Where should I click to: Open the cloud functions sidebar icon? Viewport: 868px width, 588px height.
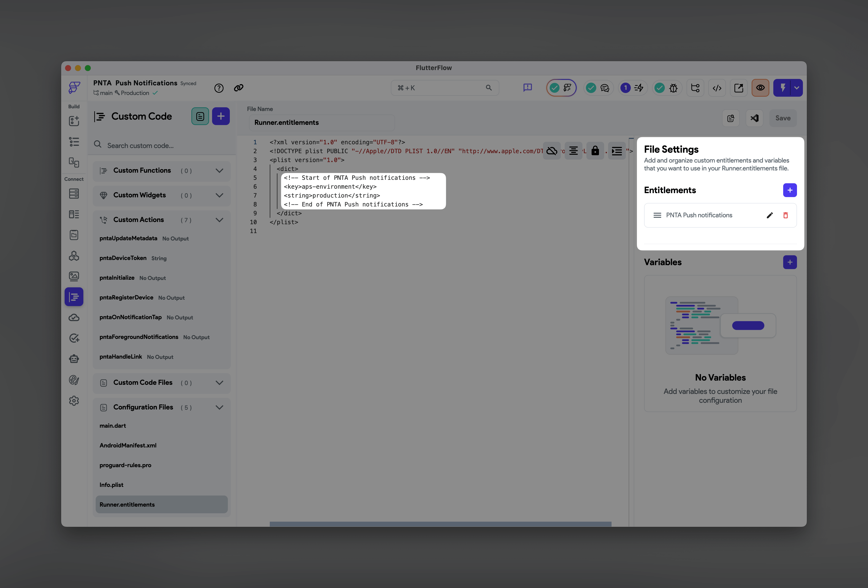(74, 318)
